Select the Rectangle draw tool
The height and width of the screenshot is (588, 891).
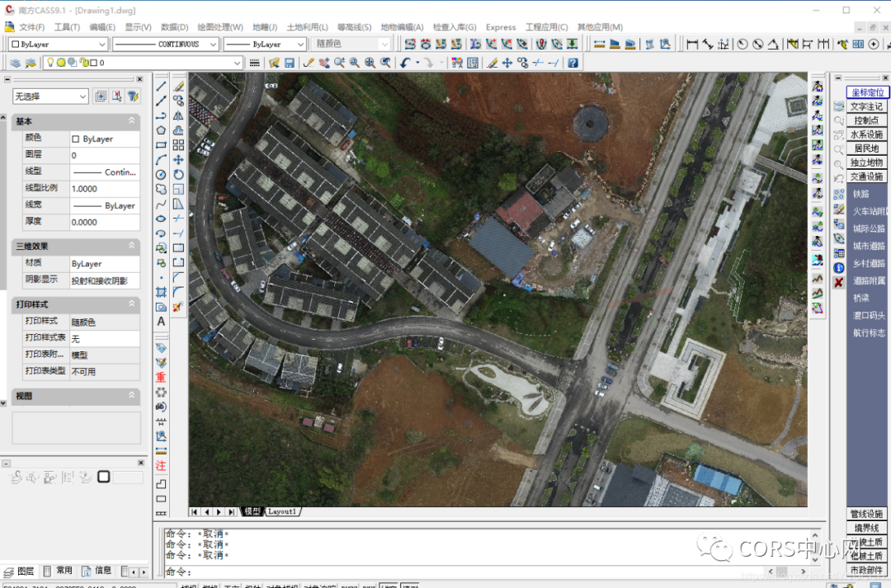[162, 145]
